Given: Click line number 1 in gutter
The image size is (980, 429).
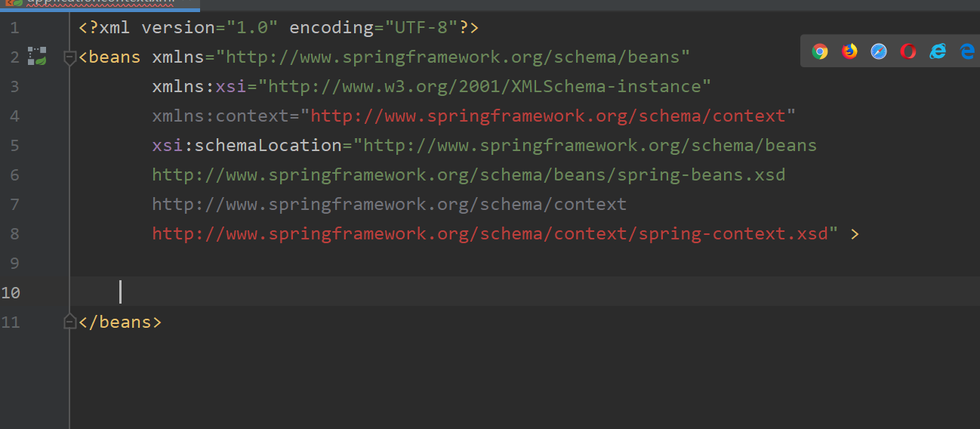Looking at the screenshot, I should (14, 28).
